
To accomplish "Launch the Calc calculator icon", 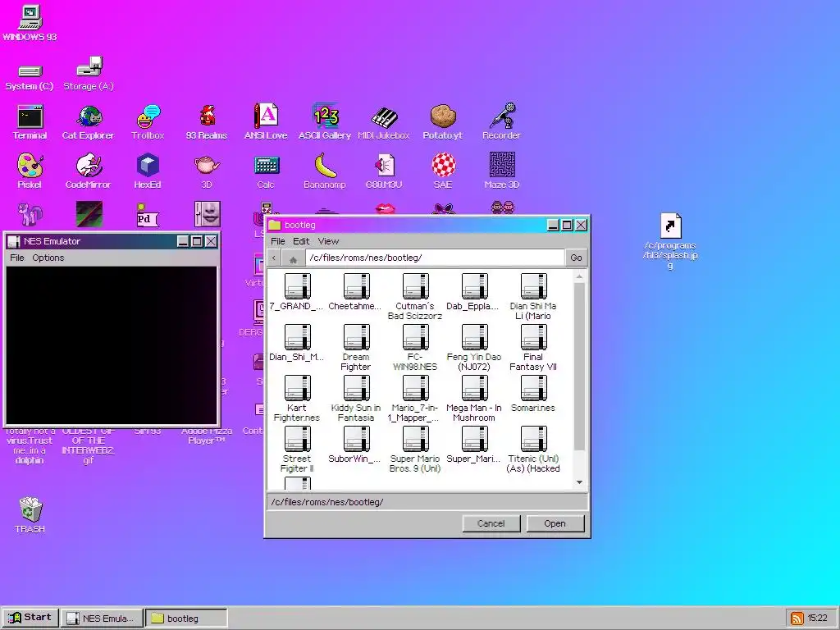I will coord(266,171).
